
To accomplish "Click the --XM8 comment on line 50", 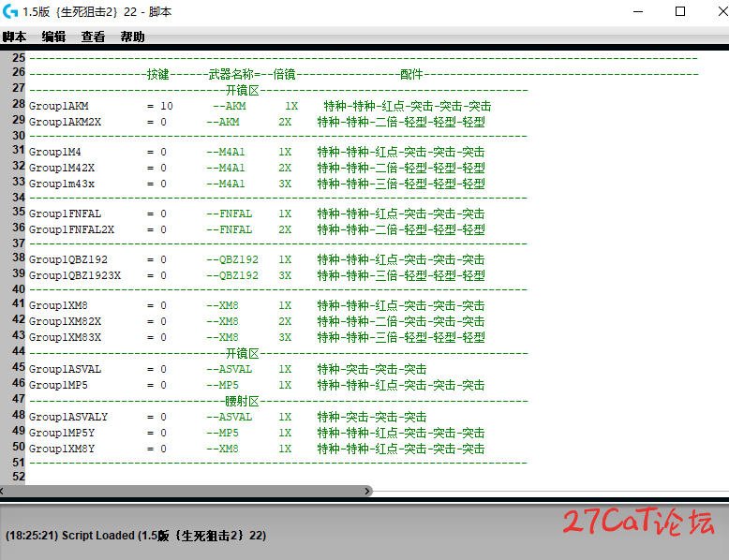I will [x=222, y=449].
